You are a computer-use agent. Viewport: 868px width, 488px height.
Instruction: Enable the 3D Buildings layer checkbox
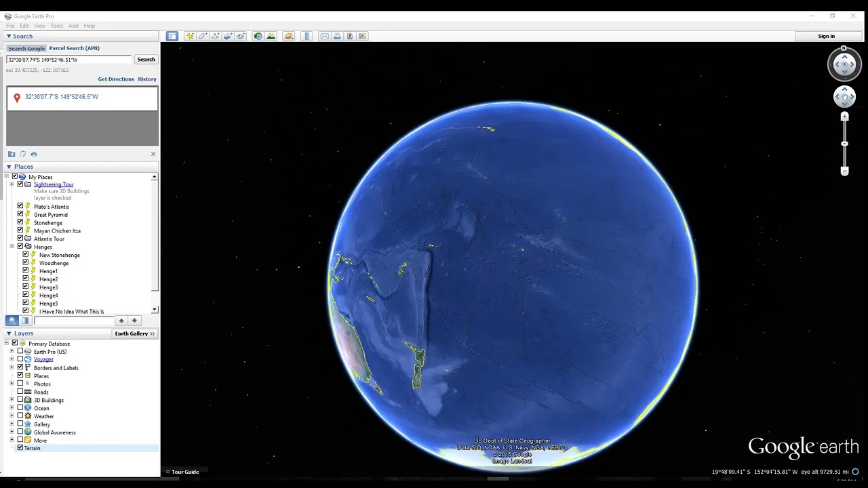(20, 400)
